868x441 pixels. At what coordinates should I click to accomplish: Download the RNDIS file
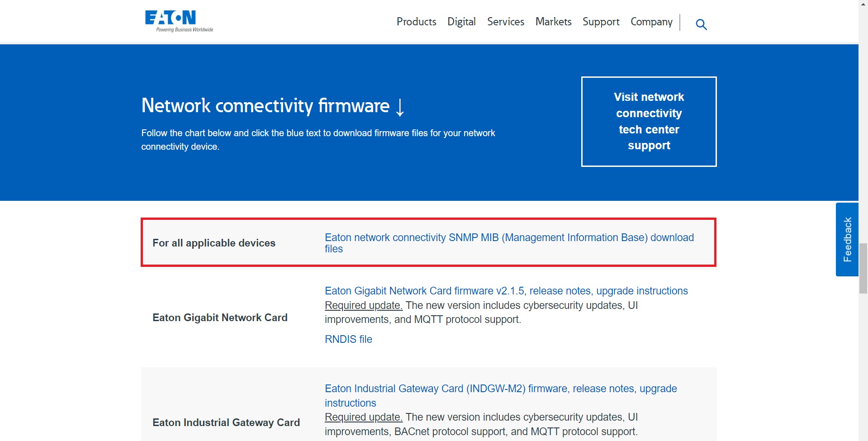(348, 339)
